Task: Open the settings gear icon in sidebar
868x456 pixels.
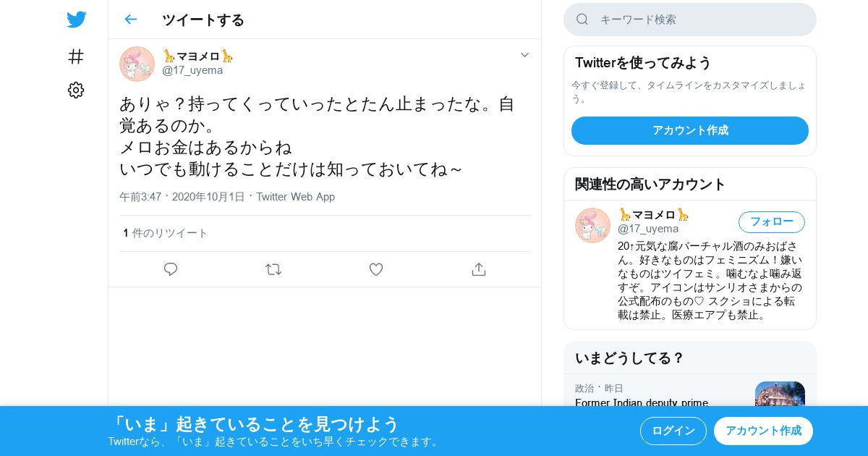Action: tap(76, 90)
